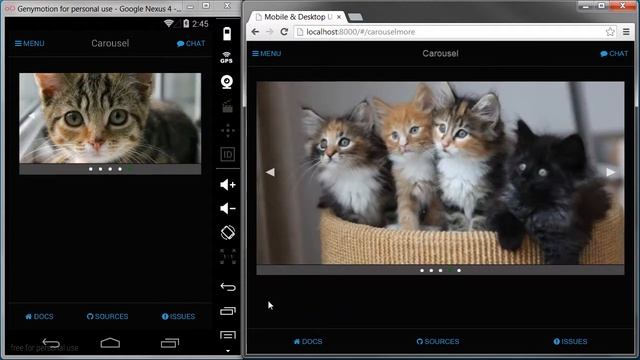The height and width of the screenshot is (360, 640).
Task: Open CHAT in the Chrome page
Action: [614, 53]
